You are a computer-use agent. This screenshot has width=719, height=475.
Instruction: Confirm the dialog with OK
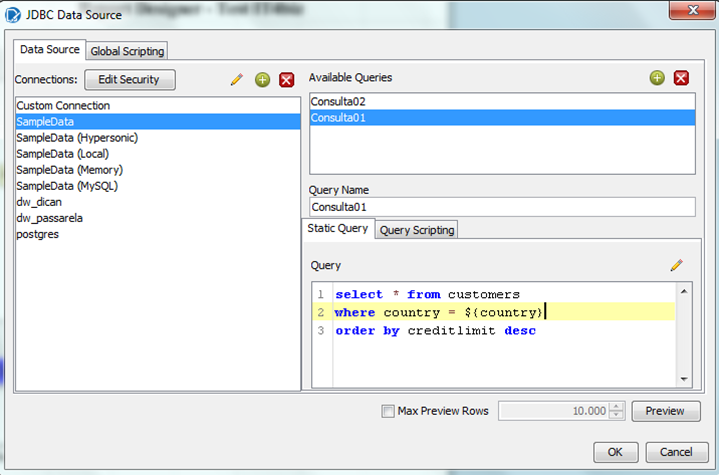pos(615,451)
